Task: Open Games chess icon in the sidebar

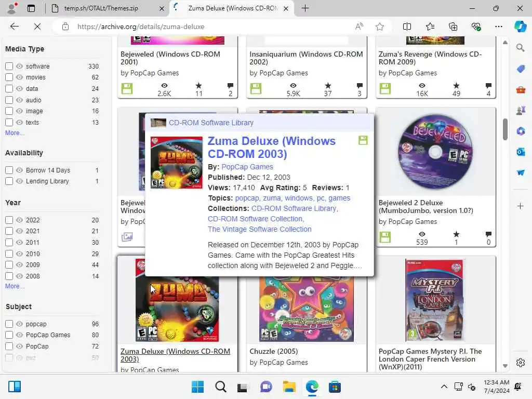Action: click(521, 110)
